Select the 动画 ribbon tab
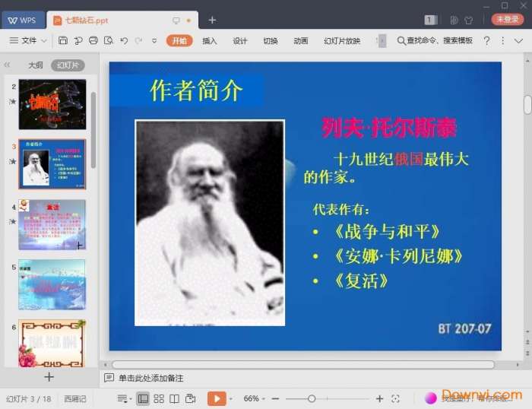Viewport: 532px width, 409px height. [x=301, y=41]
